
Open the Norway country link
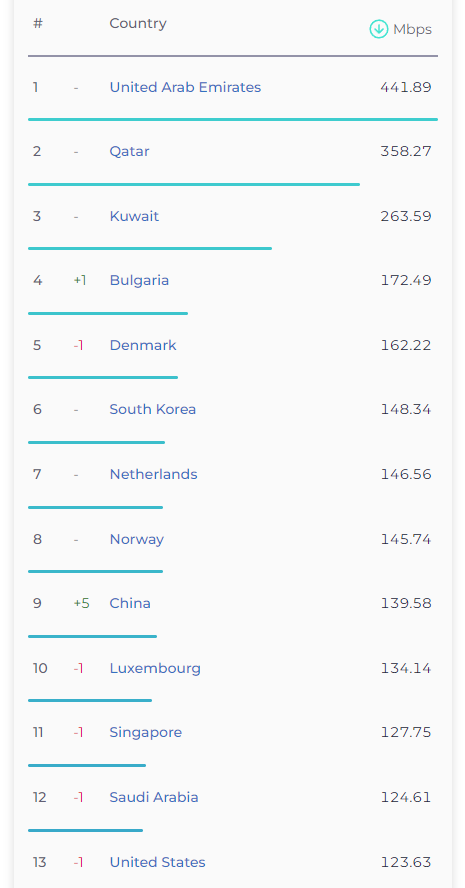pos(136,539)
